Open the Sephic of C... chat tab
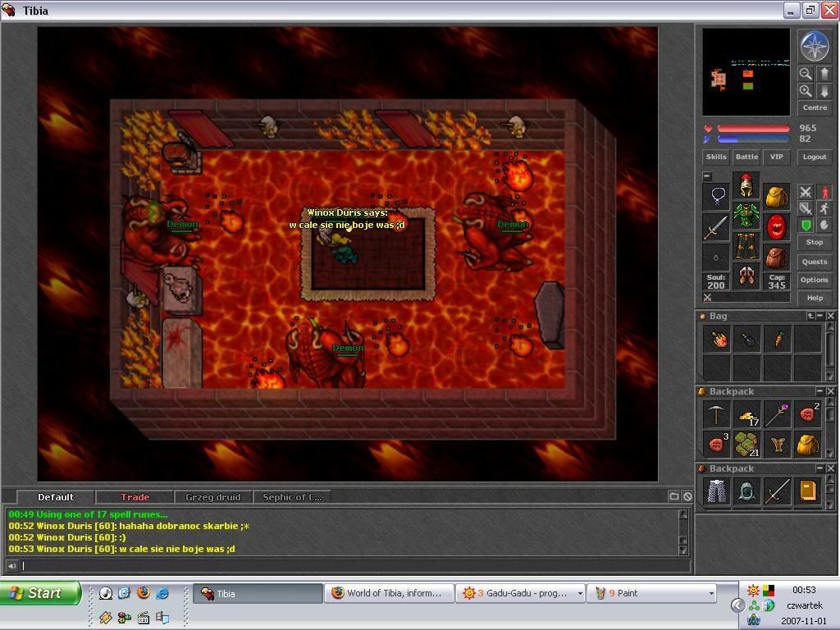This screenshot has width=840, height=630. pos(293,497)
